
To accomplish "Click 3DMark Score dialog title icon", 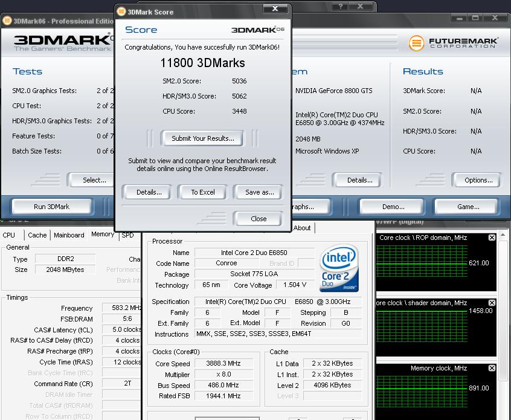I will [121, 11].
